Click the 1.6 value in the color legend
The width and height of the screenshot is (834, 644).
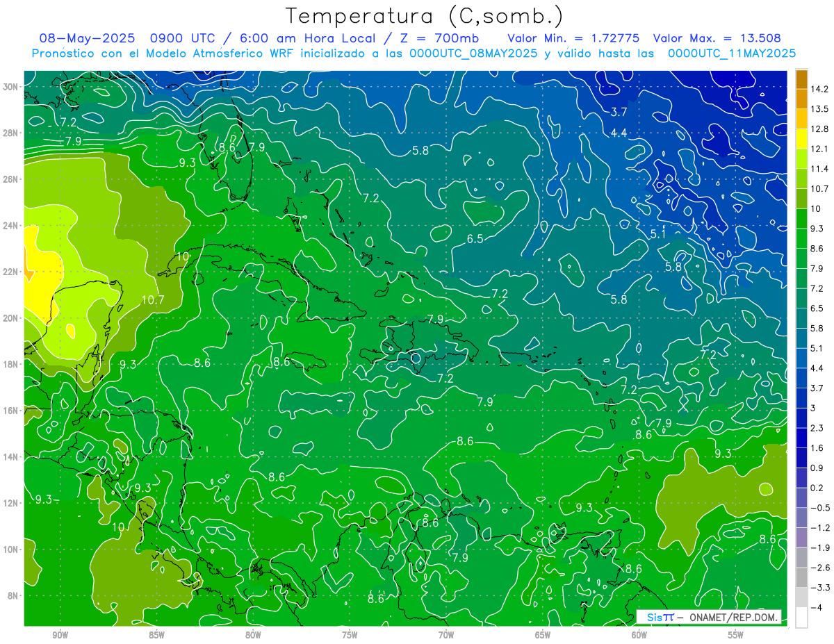pyautogui.click(x=818, y=448)
